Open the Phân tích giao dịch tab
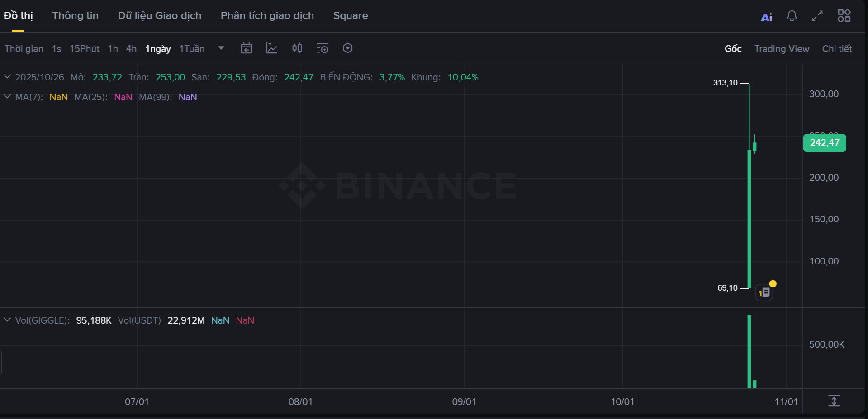This screenshot has height=419, width=868. click(267, 16)
